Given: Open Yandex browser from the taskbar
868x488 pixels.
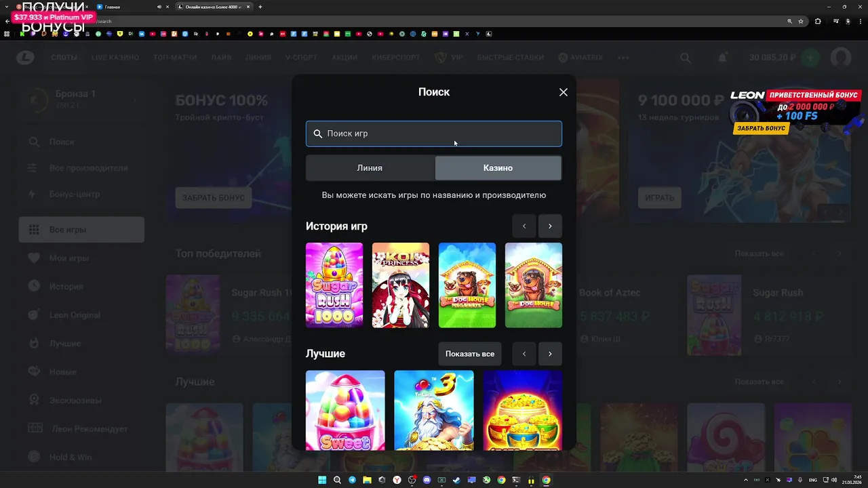Looking at the screenshot, I should point(397,481).
